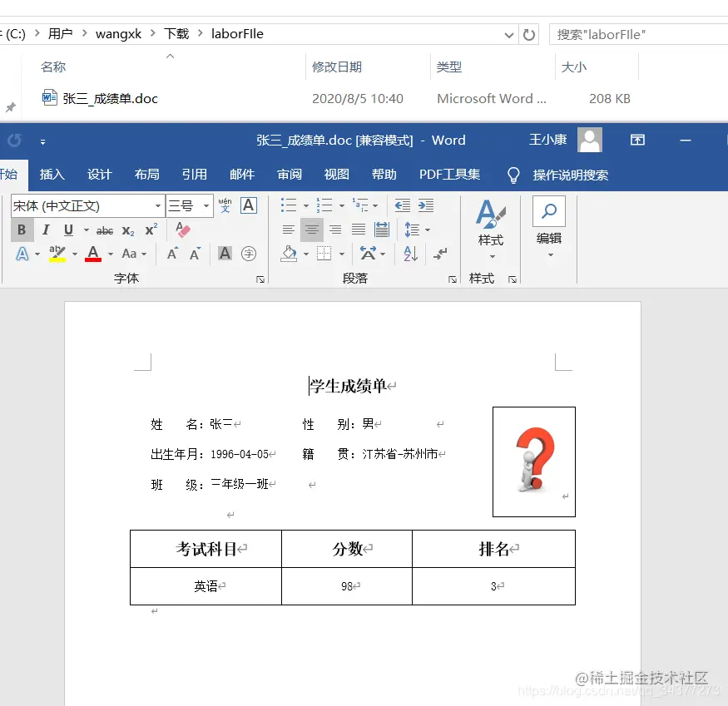Image resolution: width=728 pixels, height=706 pixels.
Task: Select the Italic formatting icon
Action: coord(46,229)
